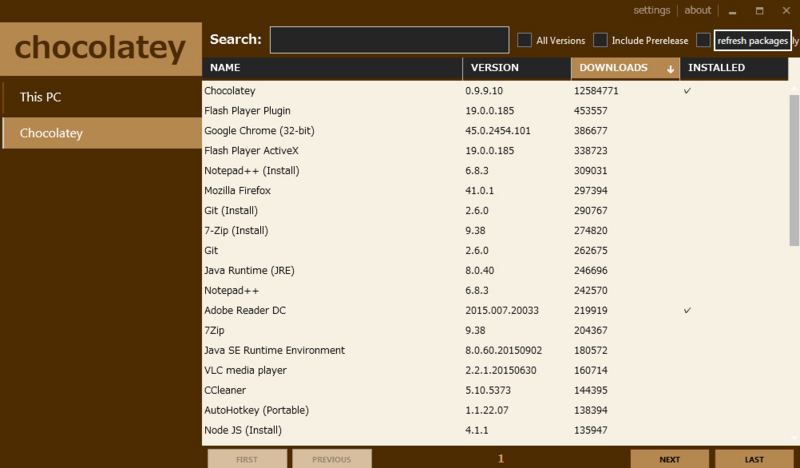Select the Node JS (Install) row
The height and width of the screenshot is (468, 800).
point(495,430)
